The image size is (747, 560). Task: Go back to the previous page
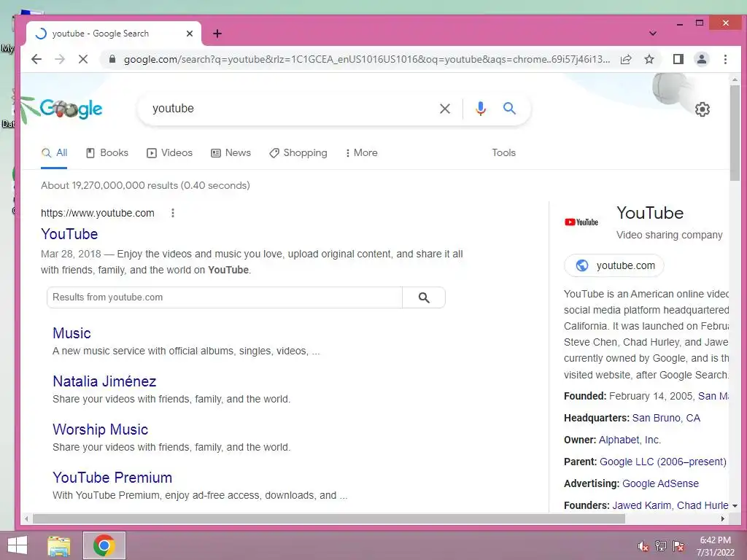click(36, 59)
